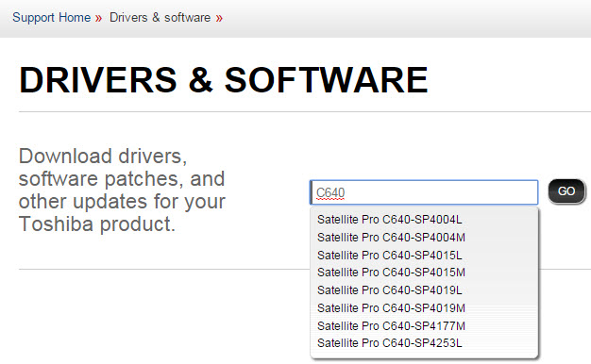Click the DRIVERS & SOFTWARE page heading

[x=224, y=80]
